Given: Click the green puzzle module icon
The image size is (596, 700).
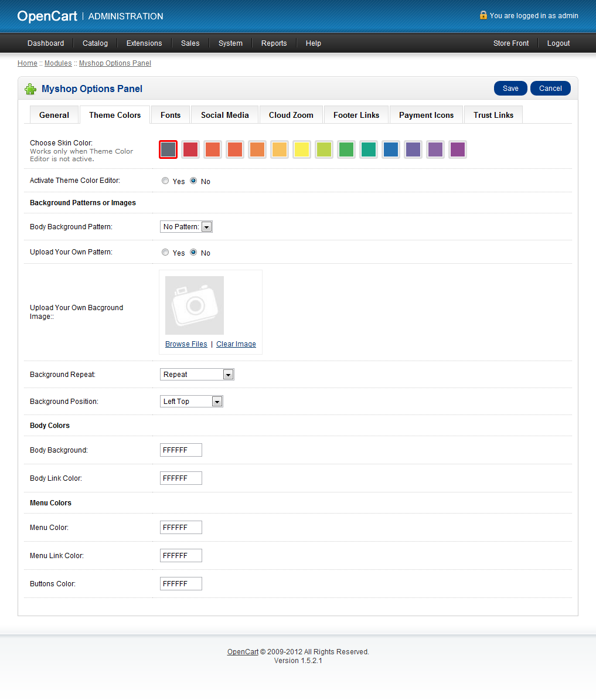Looking at the screenshot, I should [30, 89].
